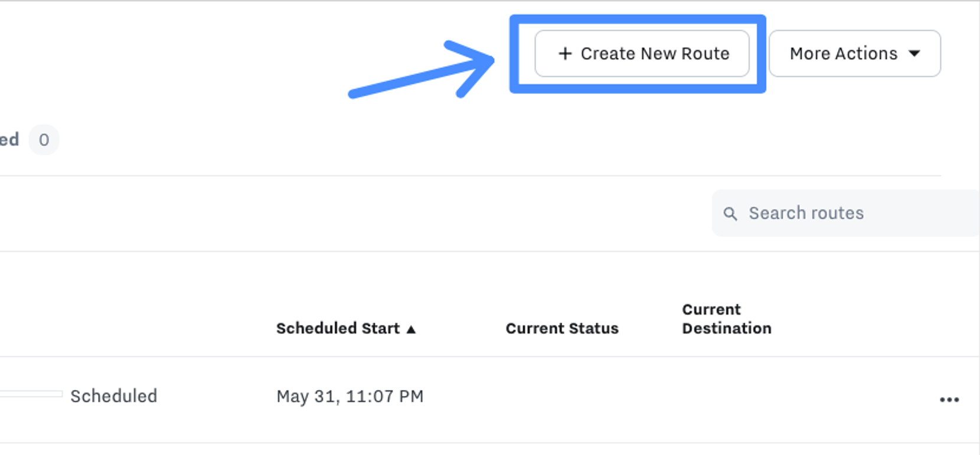The height and width of the screenshot is (455, 980).
Task: Click the plus icon on Create New Route
Action: (x=565, y=54)
